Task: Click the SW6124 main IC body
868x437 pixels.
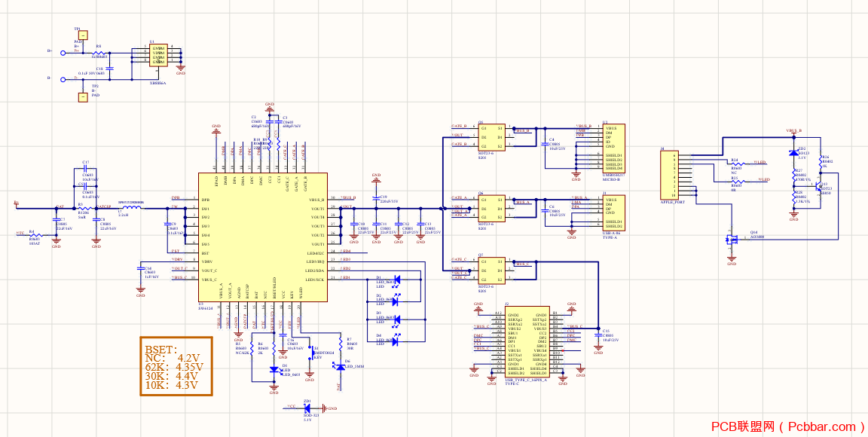Action: 262,237
